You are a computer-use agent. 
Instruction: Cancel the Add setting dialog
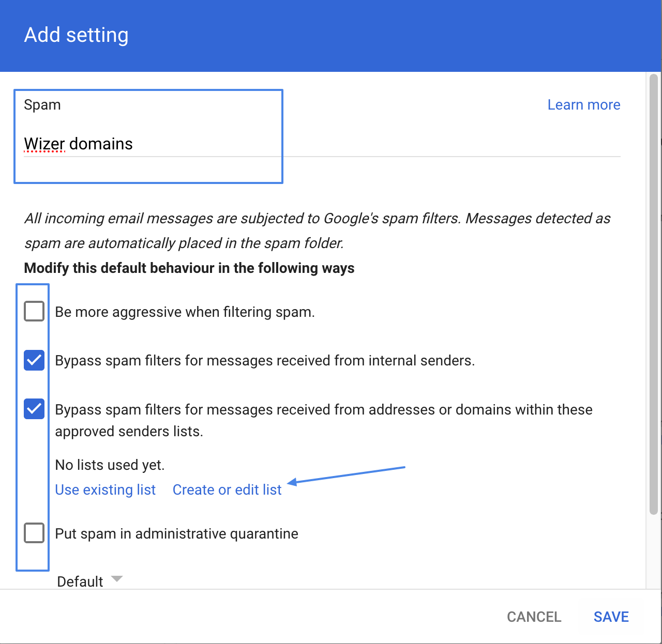click(x=534, y=616)
